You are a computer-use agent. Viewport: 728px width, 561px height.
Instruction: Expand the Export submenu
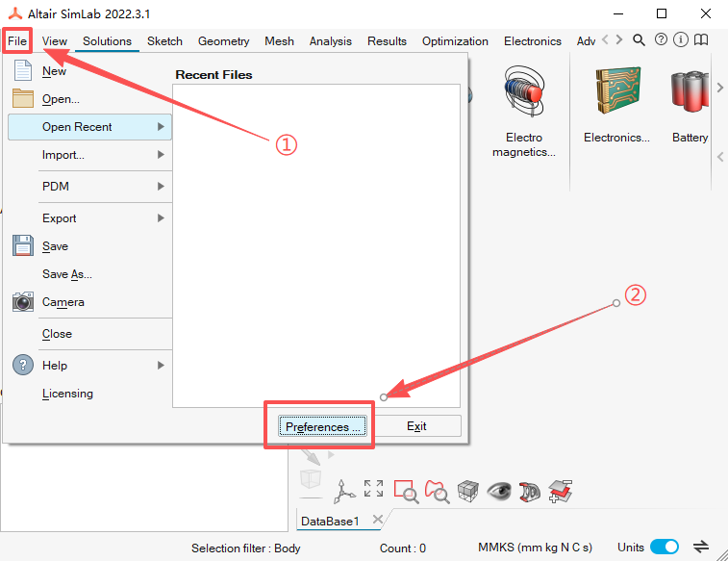coord(89,217)
